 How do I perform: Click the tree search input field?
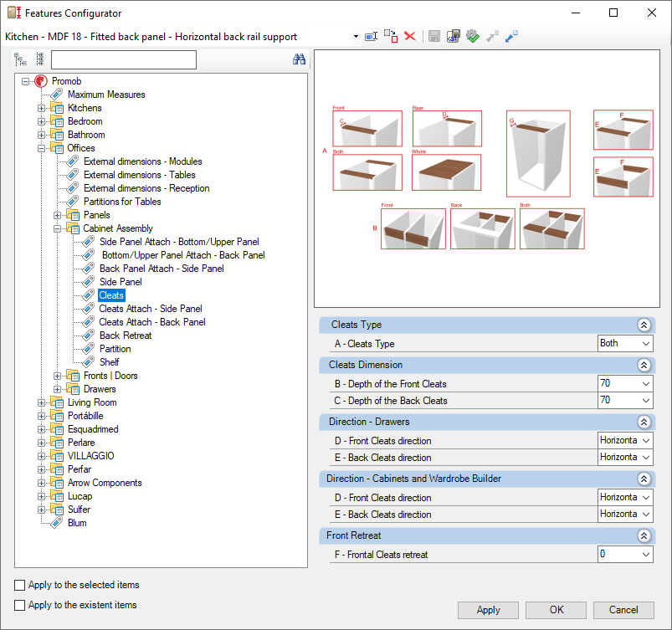coord(124,59)
